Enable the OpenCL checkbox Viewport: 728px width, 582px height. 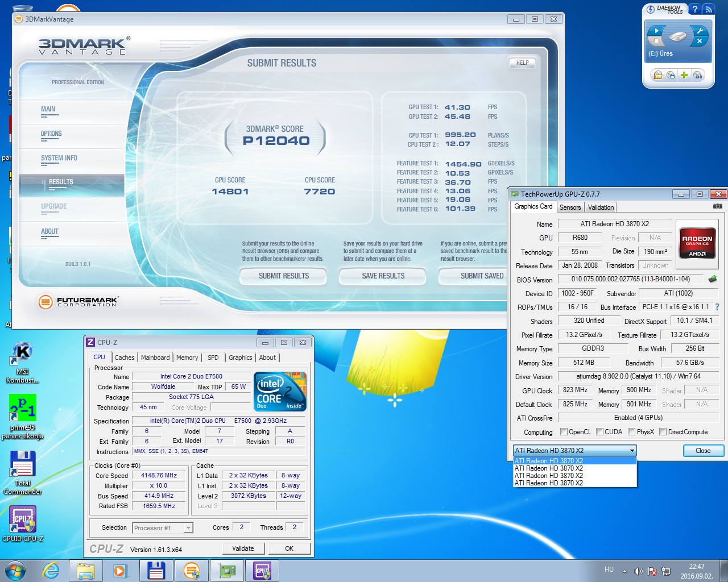tap(564, 432)
